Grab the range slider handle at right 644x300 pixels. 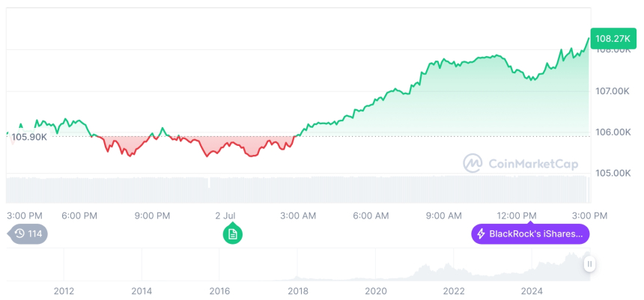(590, 263)
